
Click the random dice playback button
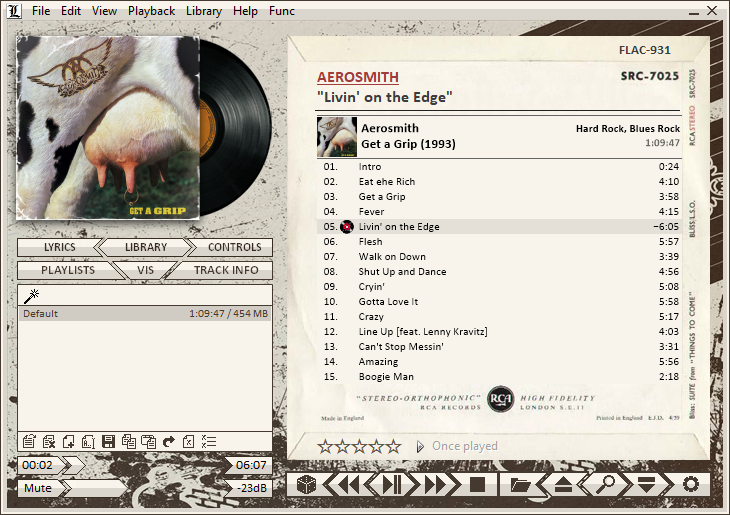click(x=306, y=485)
